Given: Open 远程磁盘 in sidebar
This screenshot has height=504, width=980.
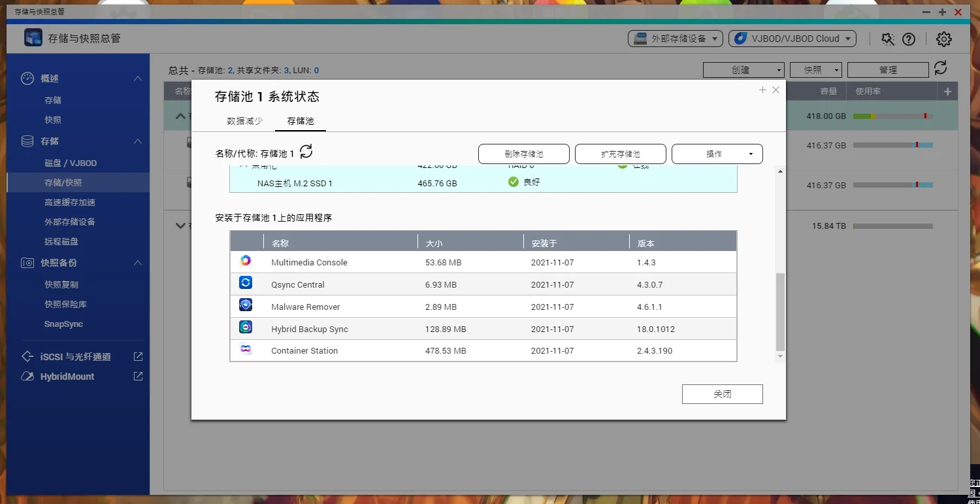Looking at the screenshot, I should point(61,242).
